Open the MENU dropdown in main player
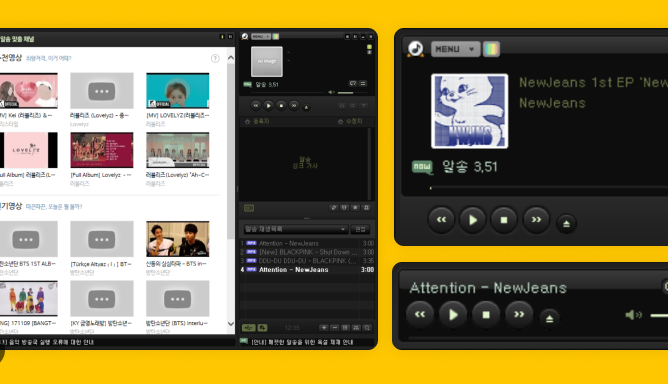Image resolution: width=668 pixels, height=384 pixels. tap(261, 37)
